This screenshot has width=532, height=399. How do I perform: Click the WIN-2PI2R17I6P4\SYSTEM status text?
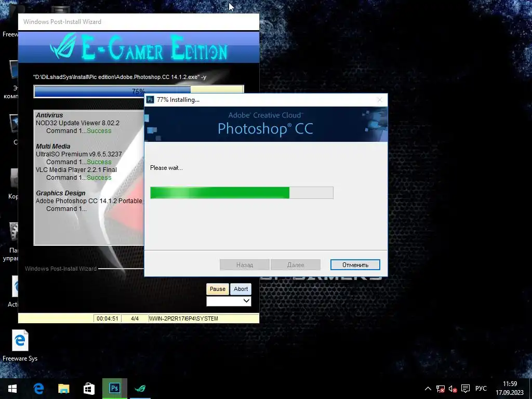(x=183, y=318)
